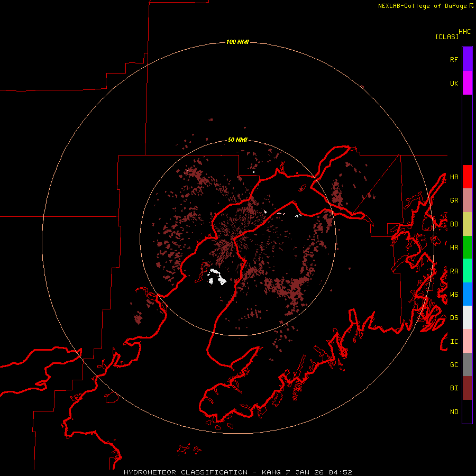The height and width of the screenshot is (476, 476).
Task: Click the WS blue legend swatch
Action: pos(467,294)
